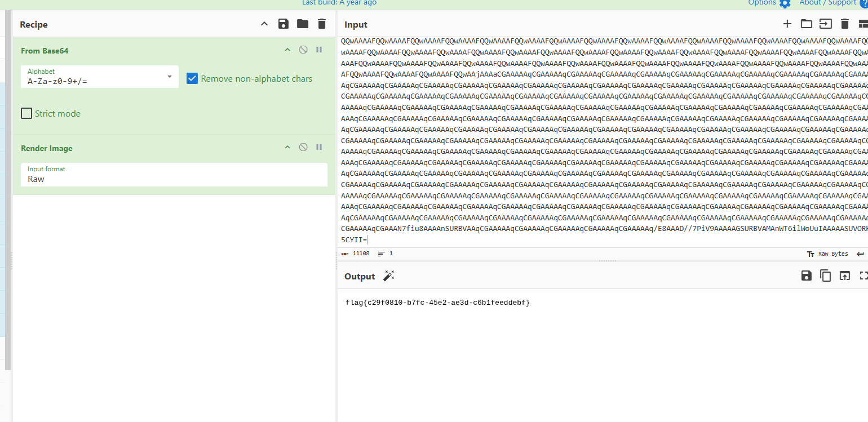Save output to file
The width and height of the screenshot is (868, 422).
tap(807, 276)
